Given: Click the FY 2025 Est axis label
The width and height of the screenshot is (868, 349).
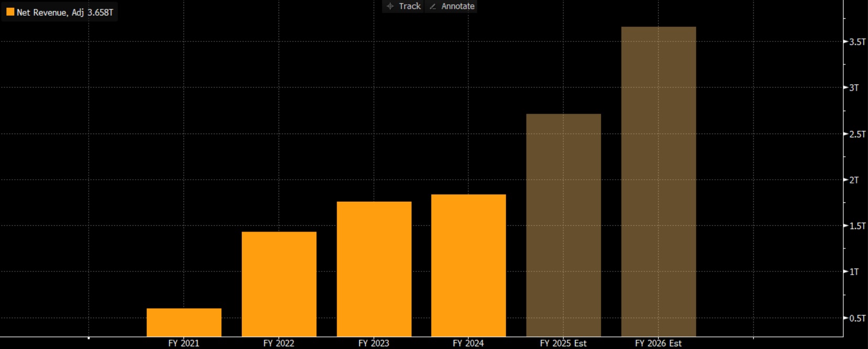Looking at the screenshot, I should (x=563, y=343).
